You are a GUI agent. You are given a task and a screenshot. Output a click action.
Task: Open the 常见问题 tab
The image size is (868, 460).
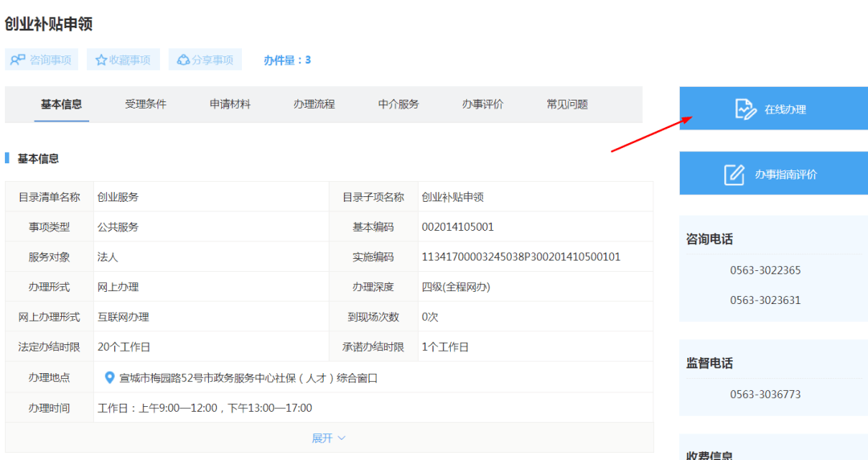click(x=567, y=105)
